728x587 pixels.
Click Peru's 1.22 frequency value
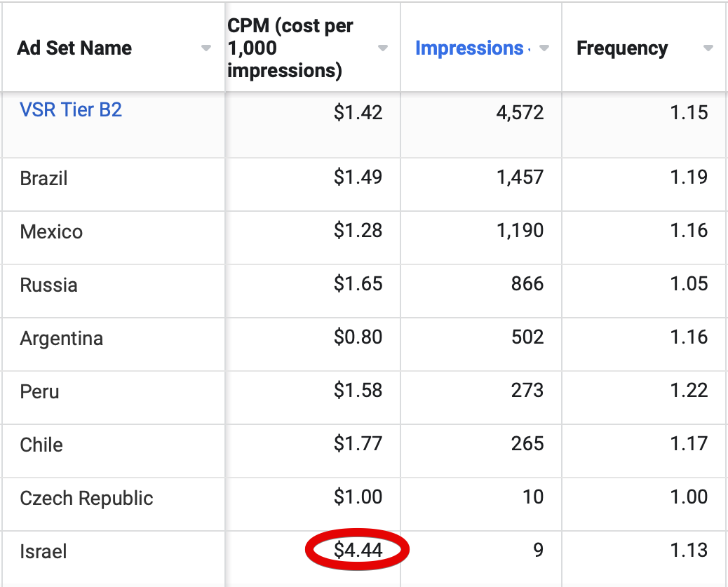(688, 391)
